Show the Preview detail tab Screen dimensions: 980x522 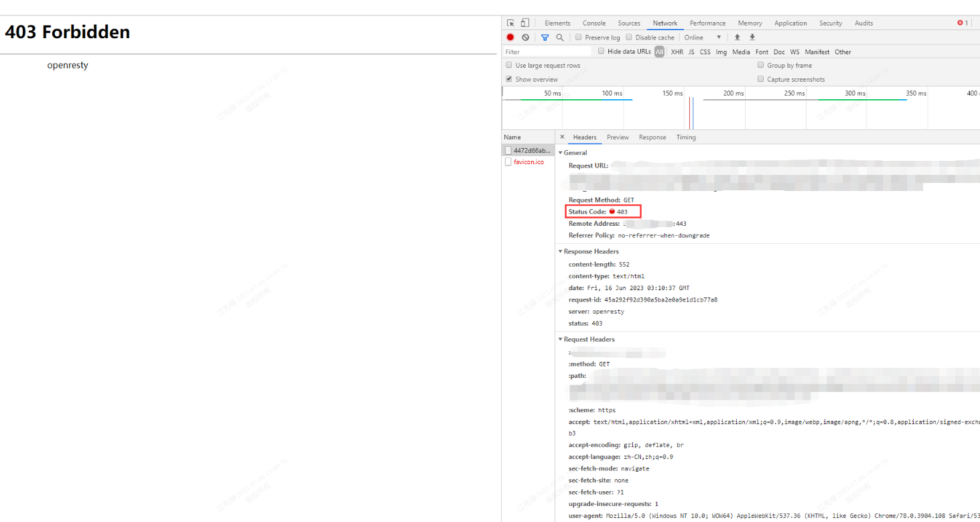pos(618,137)
